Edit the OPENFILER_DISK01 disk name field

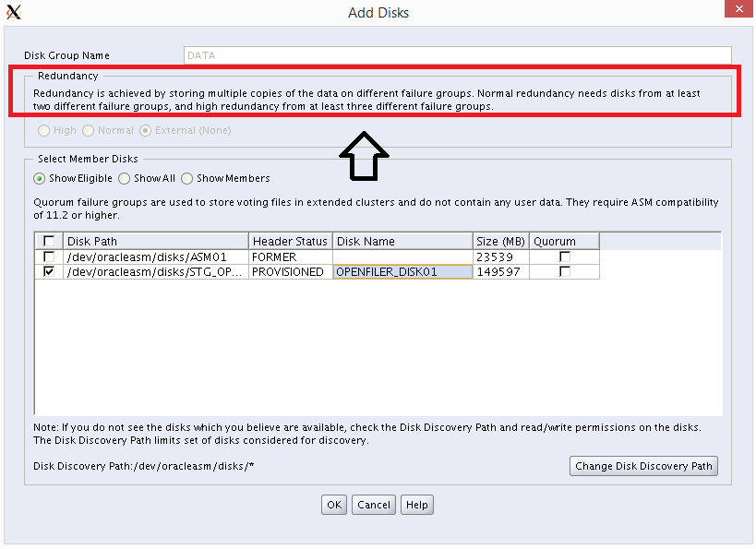tap(402, 272)
